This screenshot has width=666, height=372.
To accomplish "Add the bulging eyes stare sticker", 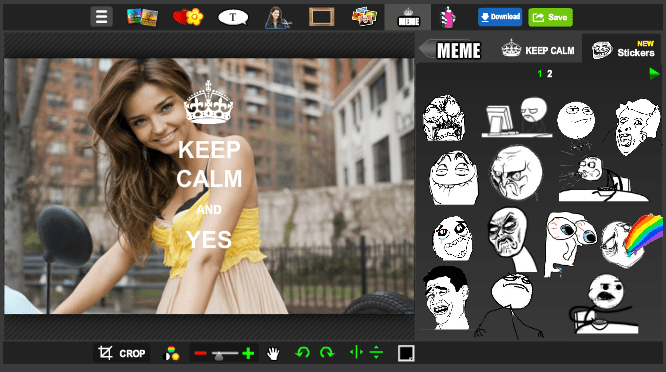I will 569,245.
